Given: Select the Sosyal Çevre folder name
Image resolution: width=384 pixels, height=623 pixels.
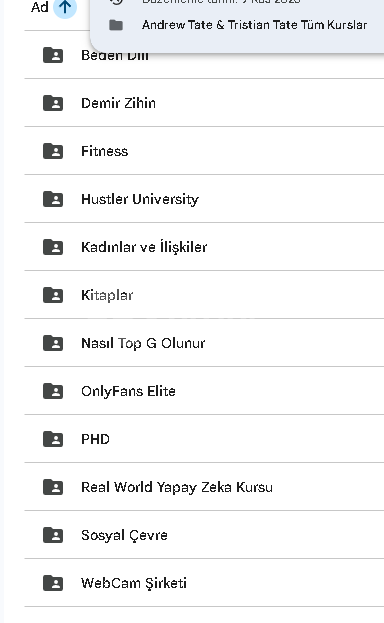Looking at the screenshot, I should (124, 535).
